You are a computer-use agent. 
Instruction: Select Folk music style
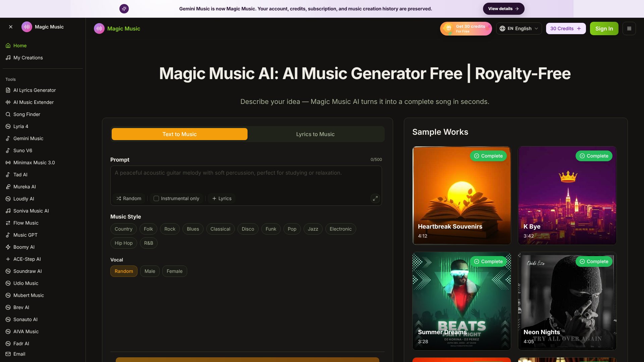[x=148, y=229]
